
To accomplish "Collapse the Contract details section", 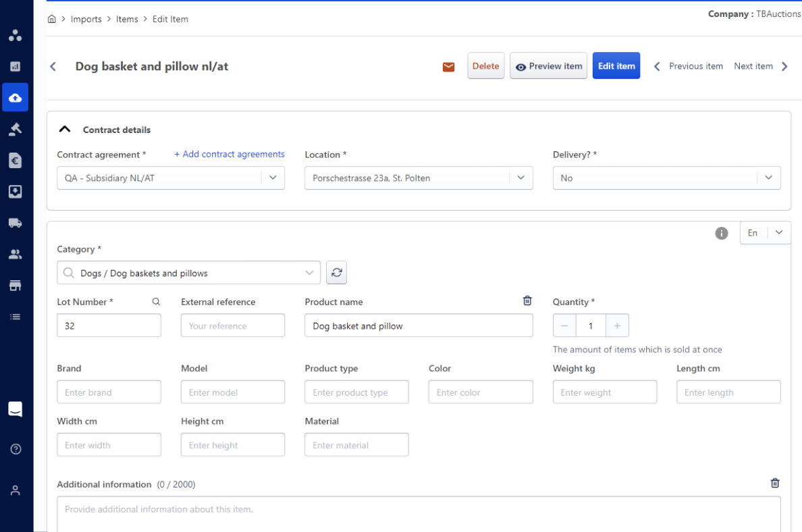I will [x=65, y=130].
